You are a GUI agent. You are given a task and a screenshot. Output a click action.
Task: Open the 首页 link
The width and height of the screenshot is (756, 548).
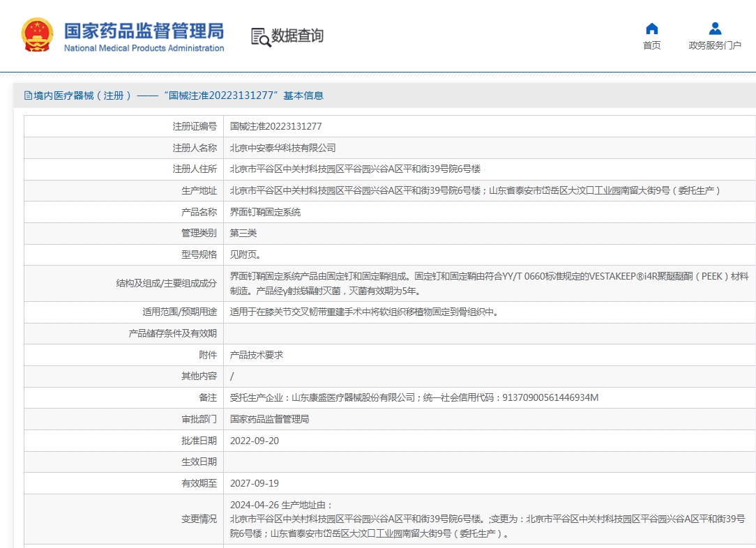[652, 45]
